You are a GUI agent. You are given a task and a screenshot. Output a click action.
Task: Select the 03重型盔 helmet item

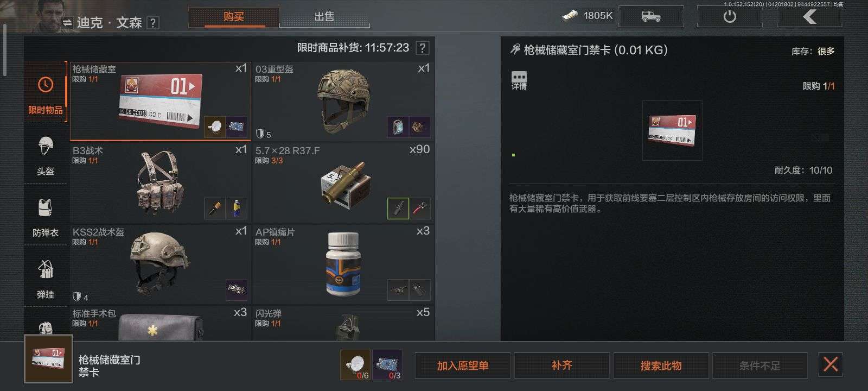pos(343,102)
